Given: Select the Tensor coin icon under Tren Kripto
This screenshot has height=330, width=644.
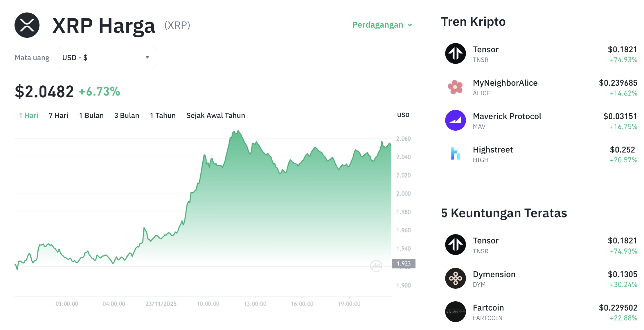Looking at the screenshot, I should coord(455,54).
